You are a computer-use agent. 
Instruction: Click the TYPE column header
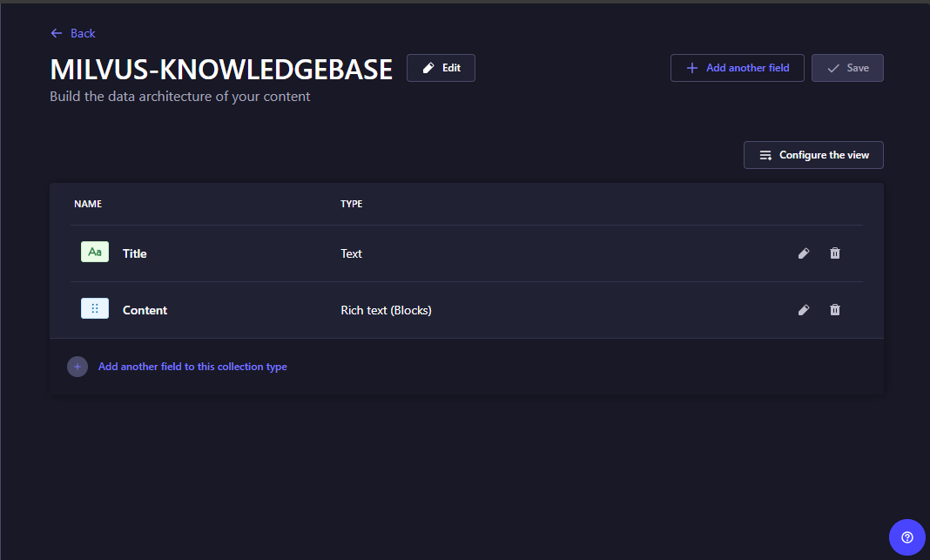tap(351, 204)
